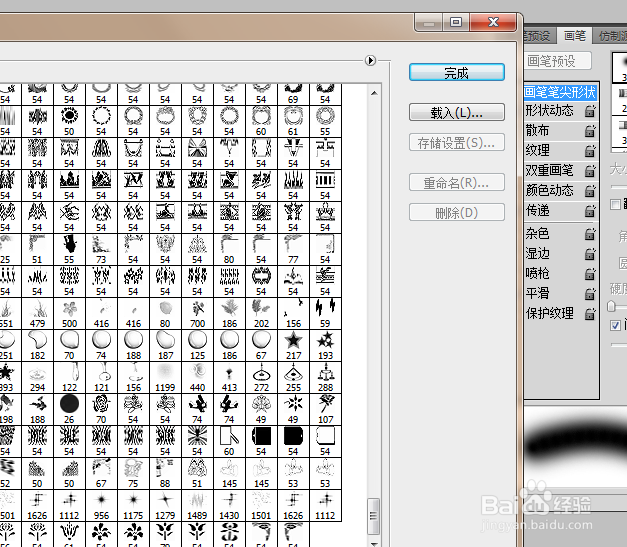The width and height of the screenshot is (627, 547).
Task: Toggle the lock icon beside 形状动态
Action: pos(590,111)
